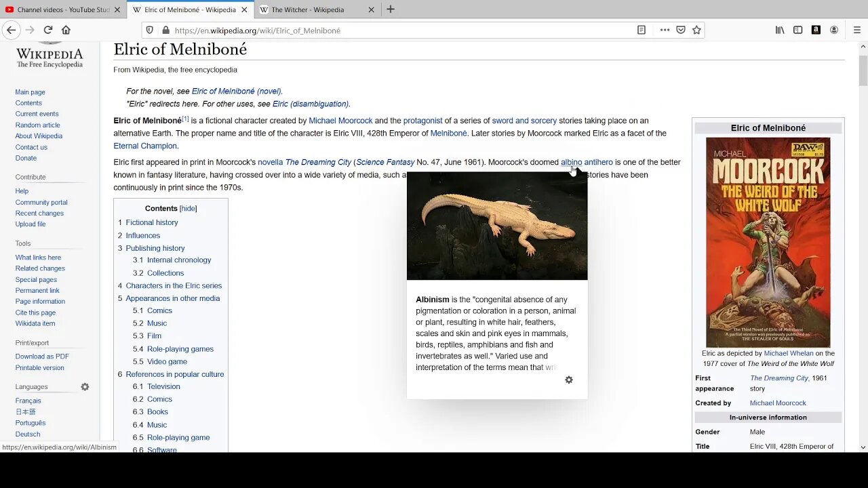The height and width of the screenshot is (488, 868).
Task: Switch to Français language version
Action: pos(28,401)
